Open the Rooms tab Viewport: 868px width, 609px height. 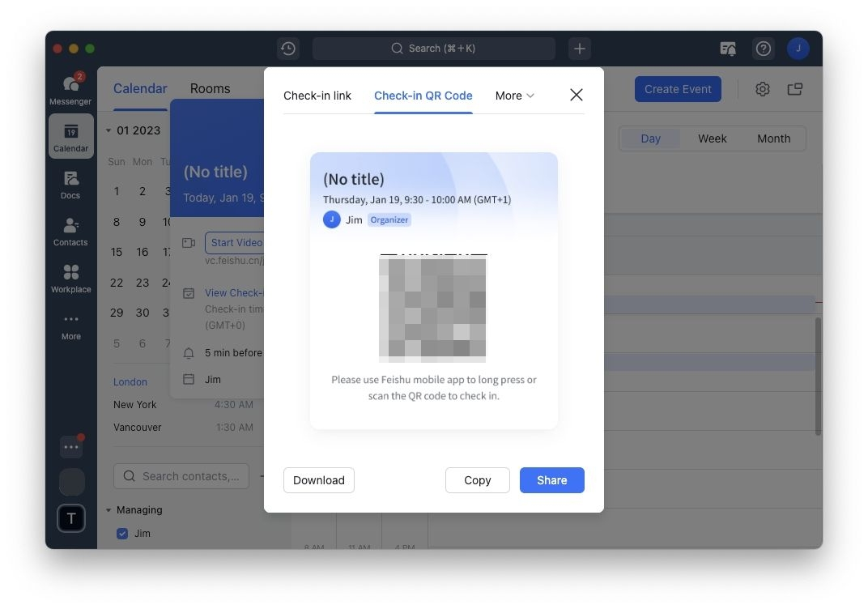click(x=210, y=89)
